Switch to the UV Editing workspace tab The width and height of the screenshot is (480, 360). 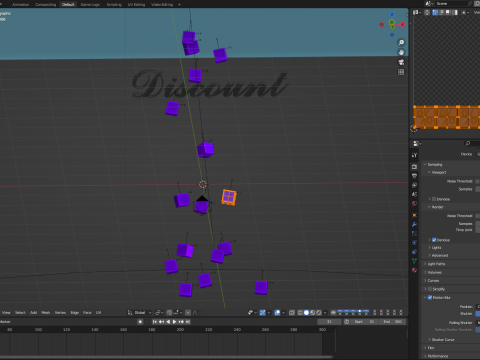pyautogui.click(x=136, y=4)
